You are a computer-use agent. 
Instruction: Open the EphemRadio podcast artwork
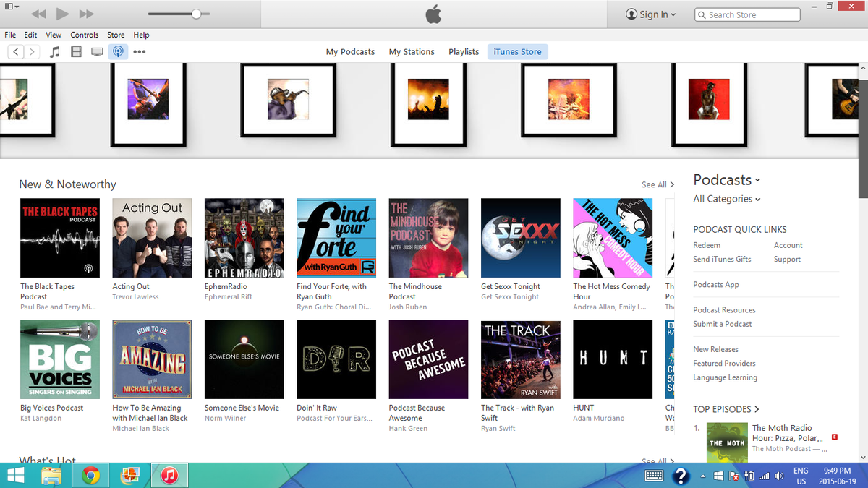(244, 238)
